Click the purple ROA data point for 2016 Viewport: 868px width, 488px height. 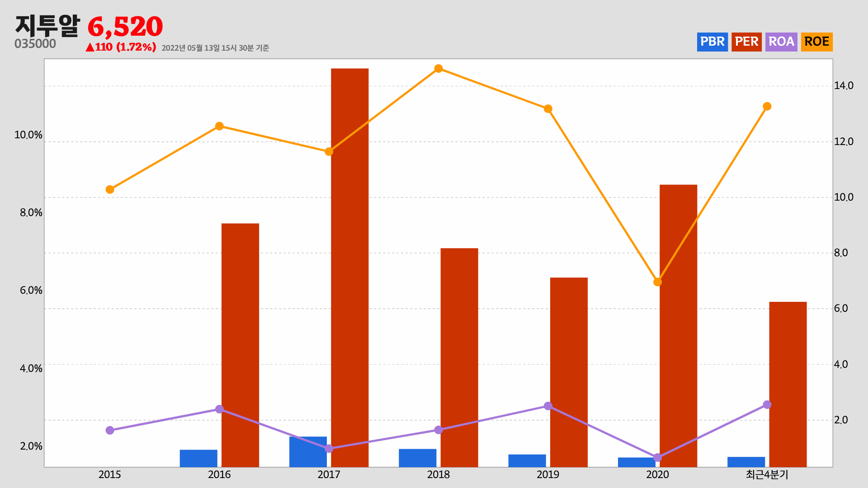(x=219, y=409)
